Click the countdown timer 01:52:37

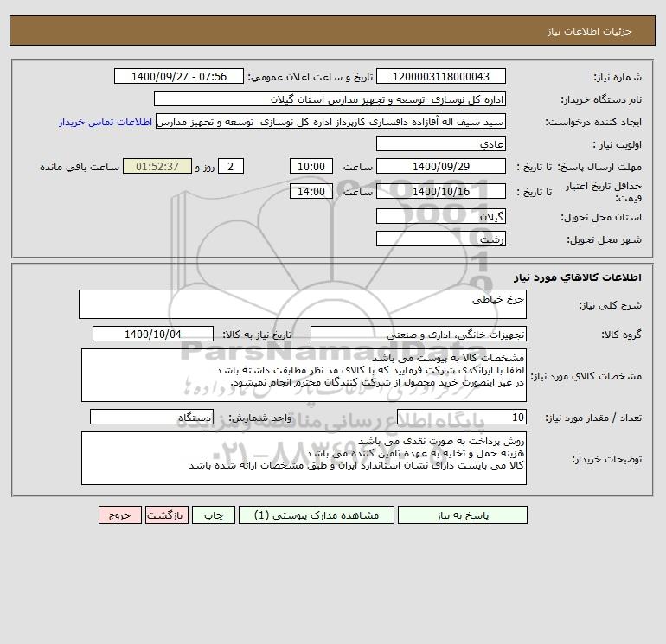pos(157,167)
